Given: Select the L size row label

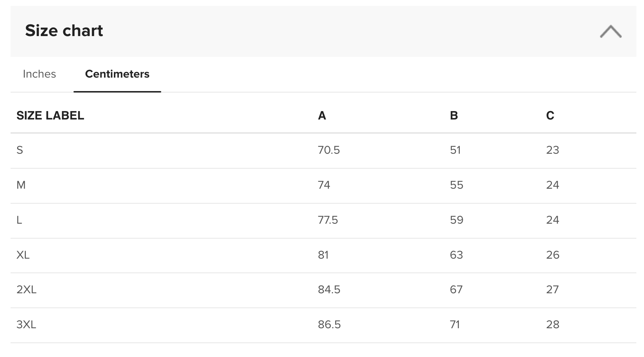Looking at the screenshot, I should [19, 220].
